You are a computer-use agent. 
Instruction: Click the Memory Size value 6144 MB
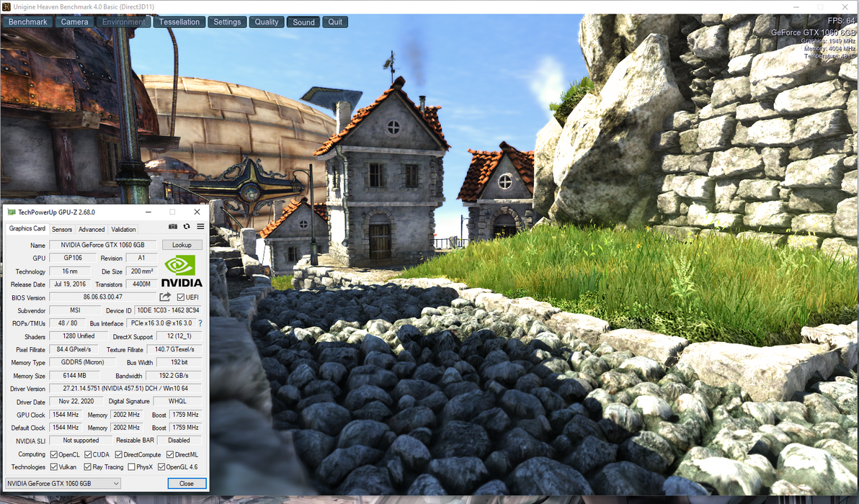tap(74, 375)
